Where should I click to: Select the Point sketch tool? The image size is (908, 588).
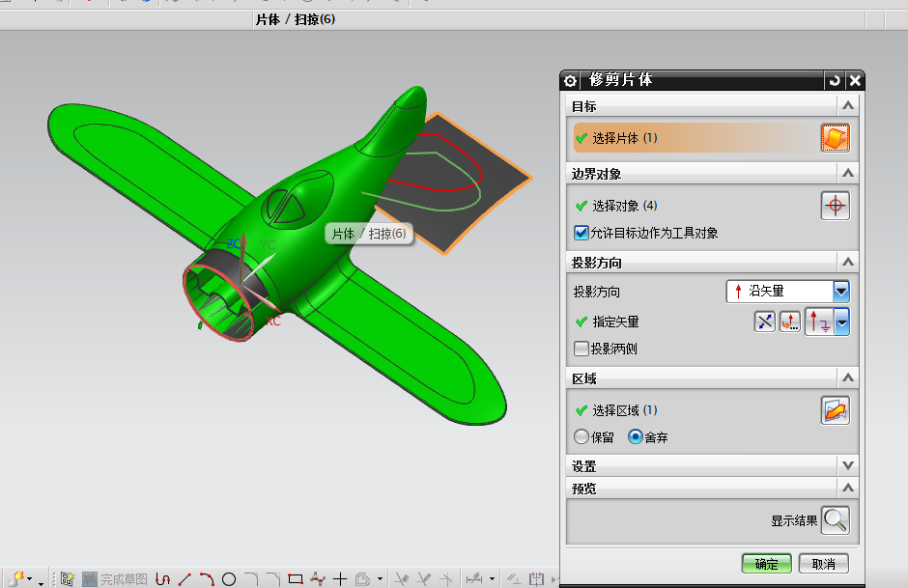point(338,579)
